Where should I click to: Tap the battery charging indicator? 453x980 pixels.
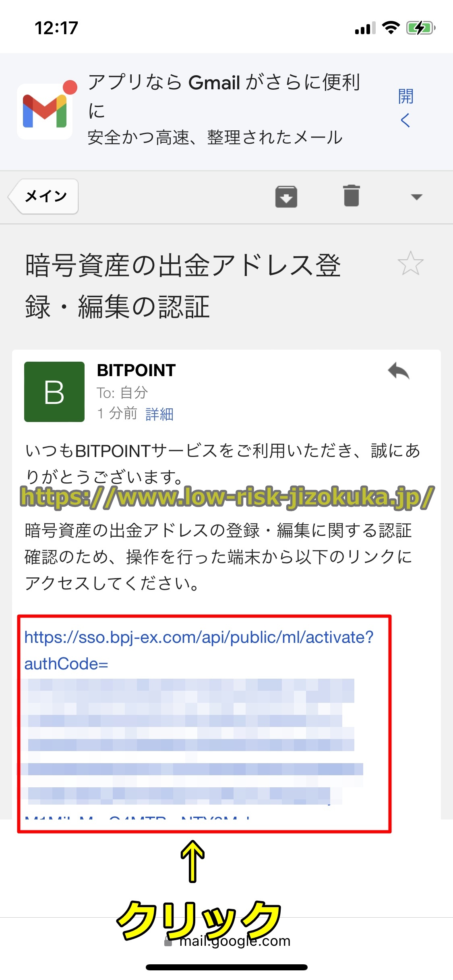421,28
